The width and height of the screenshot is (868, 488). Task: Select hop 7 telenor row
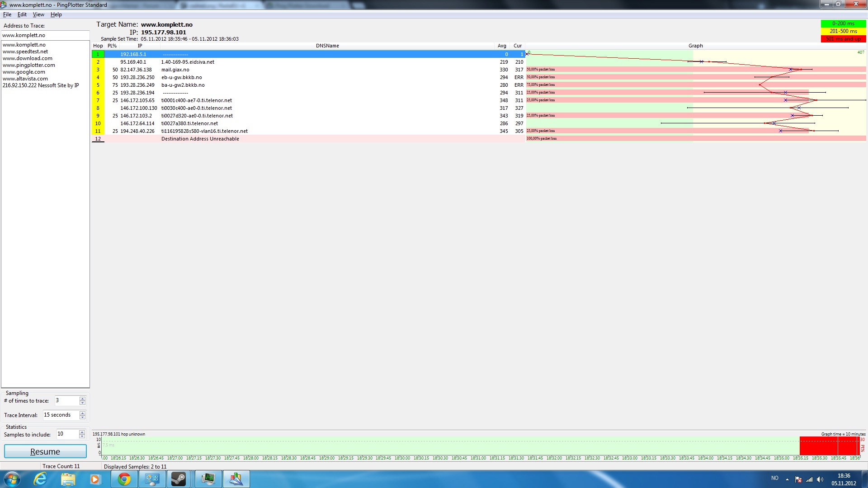pos(197,100)
